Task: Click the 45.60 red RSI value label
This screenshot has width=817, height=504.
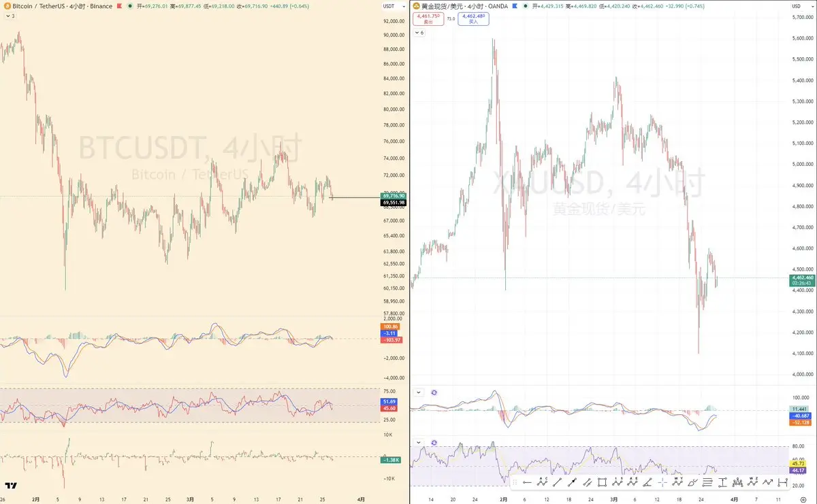Action: 390,408
